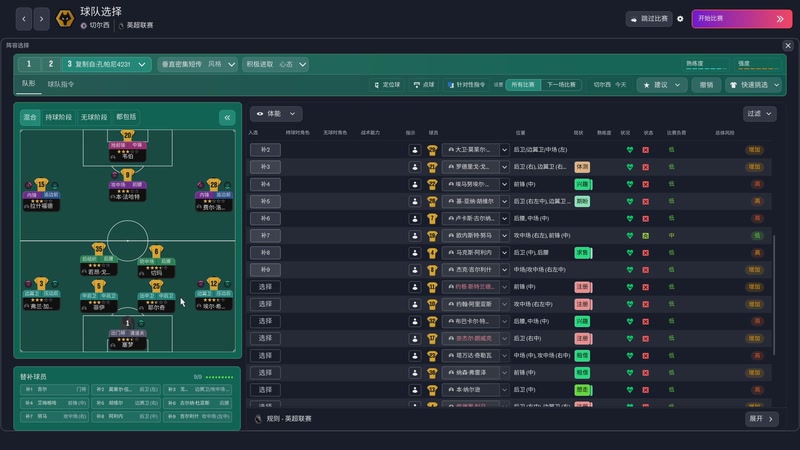
Task: Open the 点球 penalty takers button
Action: coord(424,85)
